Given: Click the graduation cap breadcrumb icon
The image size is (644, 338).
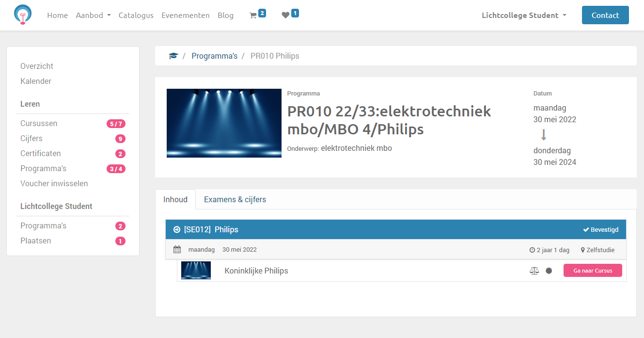Looking at the screenshot, I should 173,56.
